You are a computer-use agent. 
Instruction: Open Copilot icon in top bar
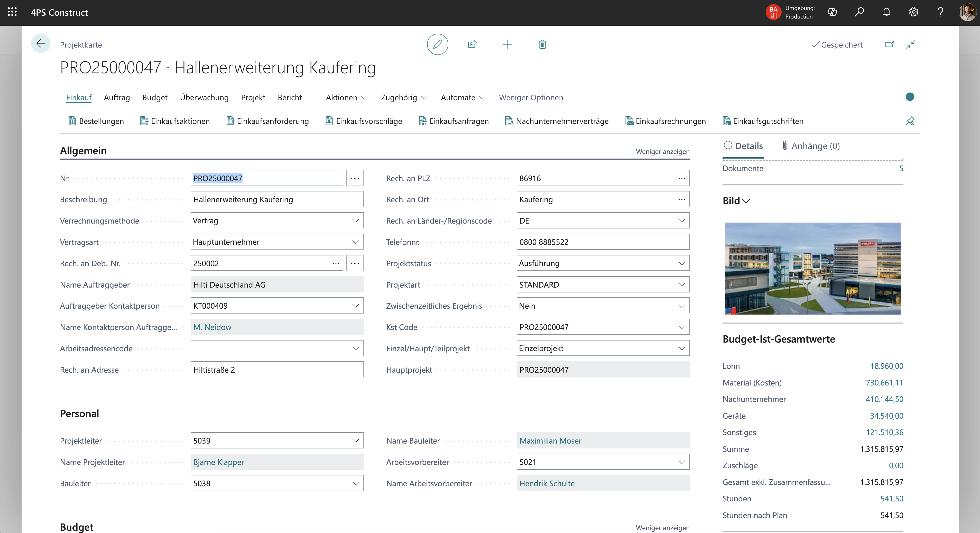point(832,12)
